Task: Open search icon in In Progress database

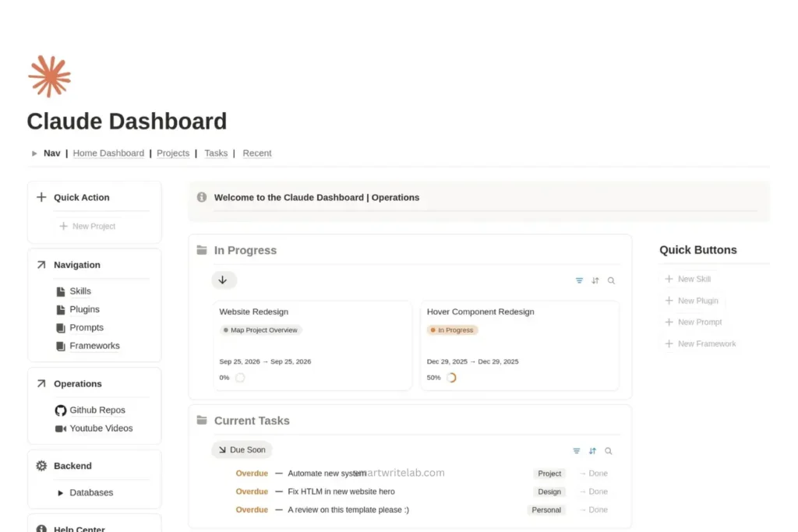Action: 611,280
